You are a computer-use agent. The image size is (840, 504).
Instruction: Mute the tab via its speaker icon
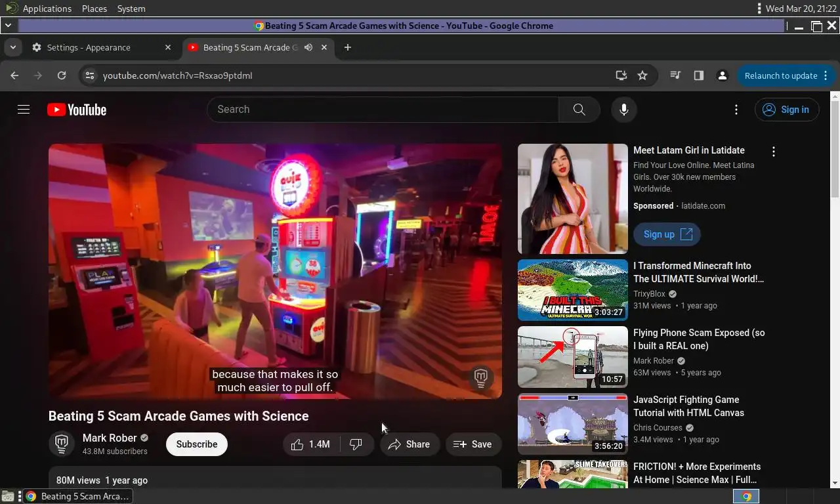coord(308,47)
